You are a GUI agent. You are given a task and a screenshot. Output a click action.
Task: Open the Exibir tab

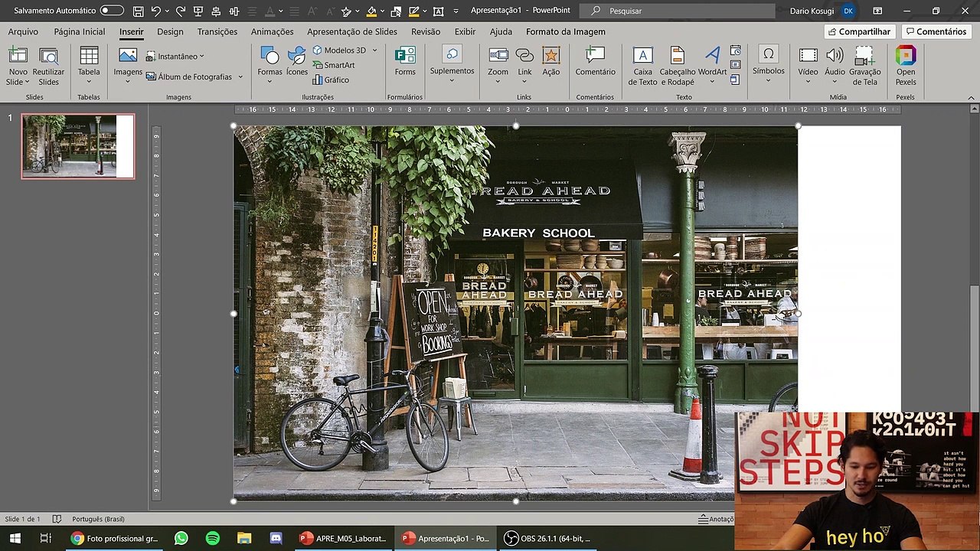coord(465,31)
